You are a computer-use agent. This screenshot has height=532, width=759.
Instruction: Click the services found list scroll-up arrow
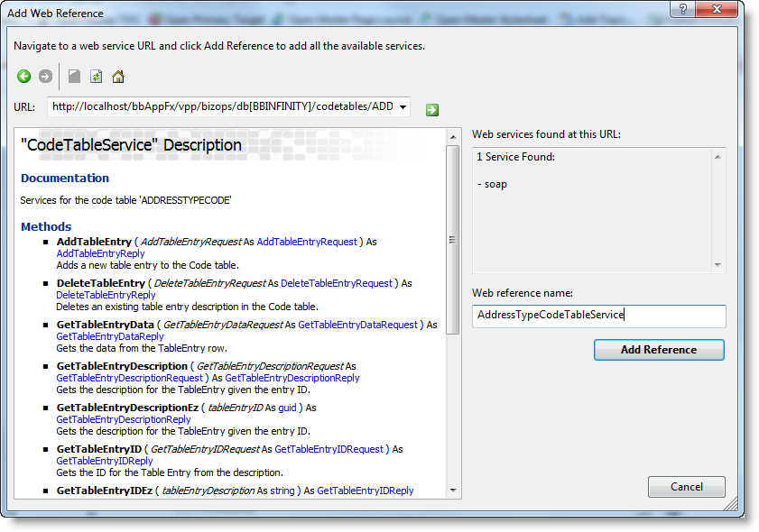click(718, 157)
